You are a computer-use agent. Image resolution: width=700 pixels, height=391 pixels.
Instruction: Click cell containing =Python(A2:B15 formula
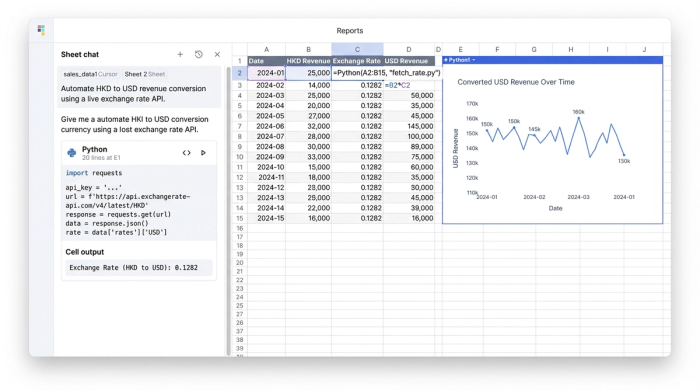[x=387, y=73]
